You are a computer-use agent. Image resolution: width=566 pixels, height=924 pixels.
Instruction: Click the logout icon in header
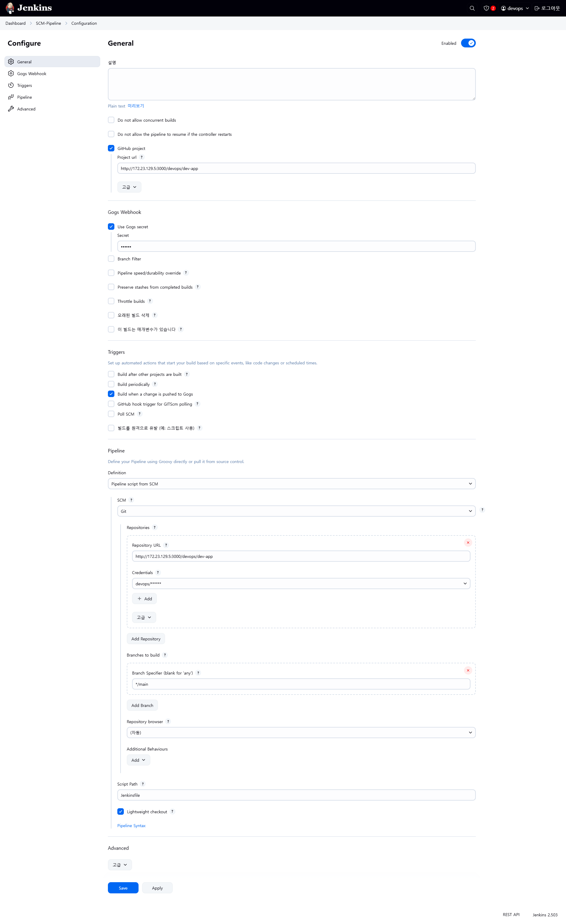[537, 8]
